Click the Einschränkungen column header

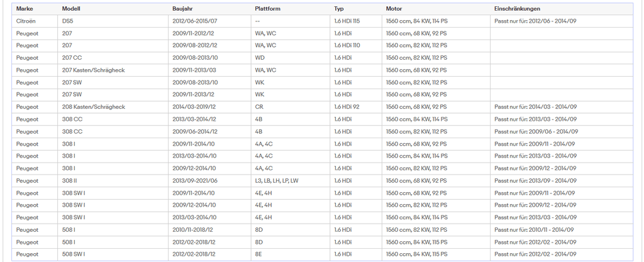pyautogui.click(x=562, y=9)
